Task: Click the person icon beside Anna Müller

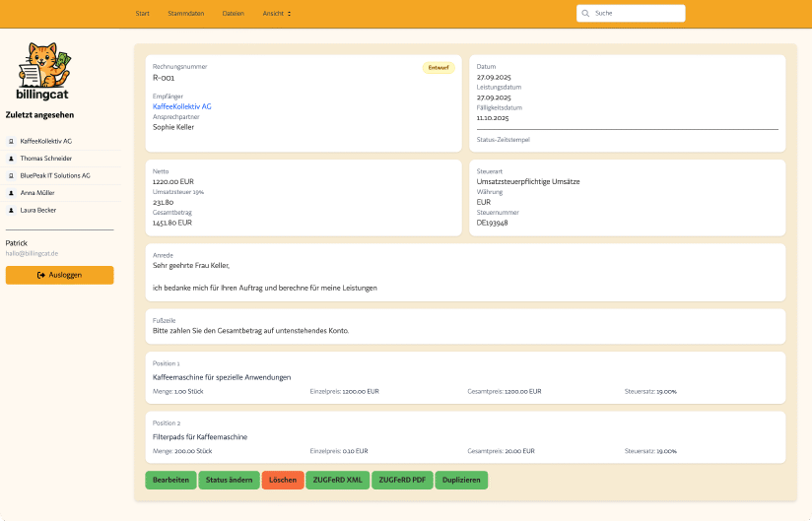Action: (x=11, y=193)
